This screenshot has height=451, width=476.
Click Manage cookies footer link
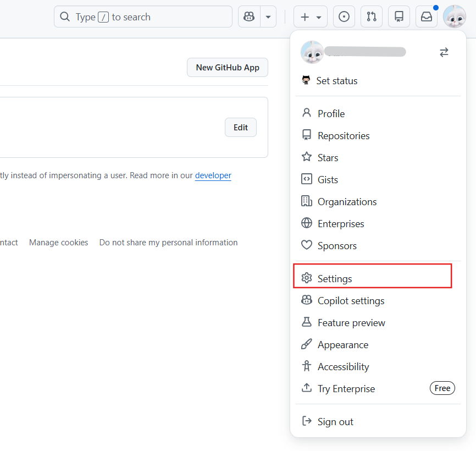(59, 243)
